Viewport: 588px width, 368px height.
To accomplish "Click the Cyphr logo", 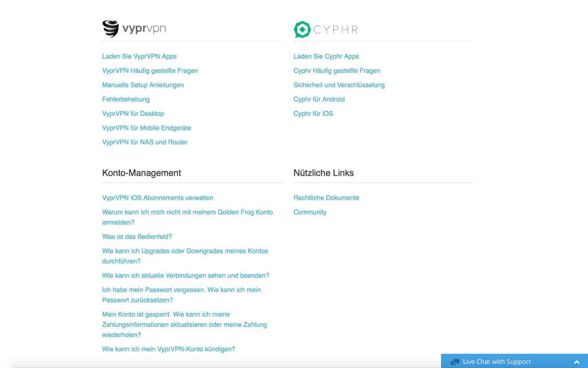I will [x=326, y=29].
